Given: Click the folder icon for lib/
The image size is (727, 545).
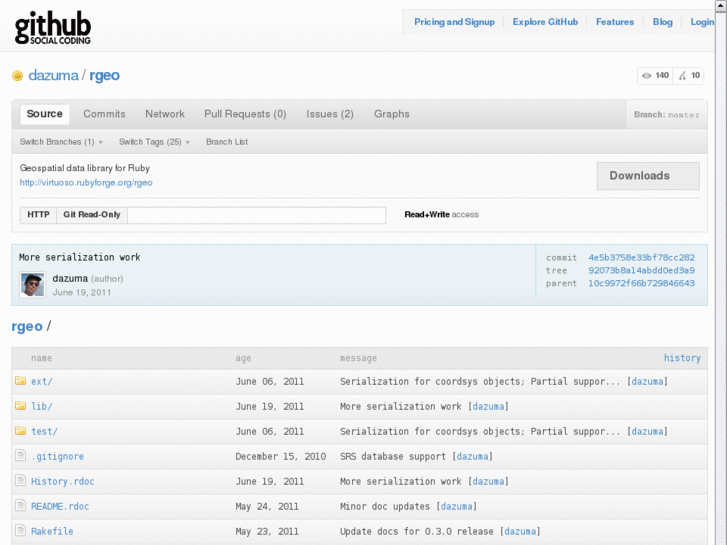Looking at the screenshot, I should [20, 406].
